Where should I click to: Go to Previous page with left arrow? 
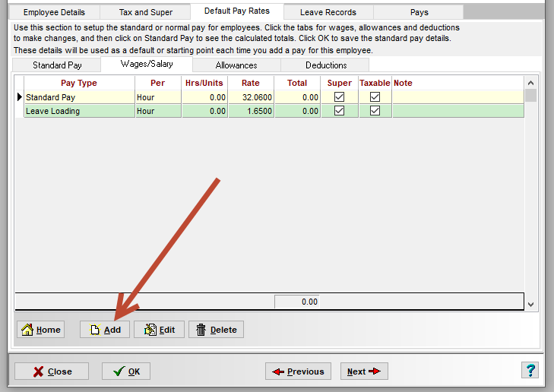click(x=298, y=371)
